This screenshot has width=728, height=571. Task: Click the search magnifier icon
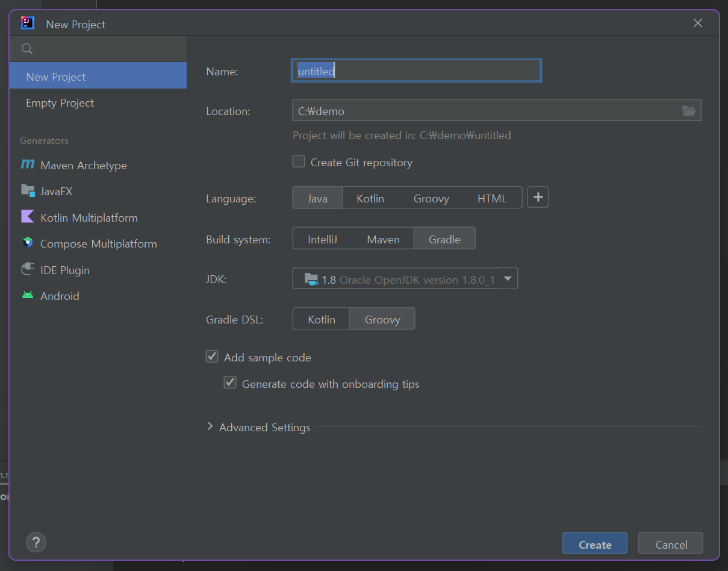point(27,49)
